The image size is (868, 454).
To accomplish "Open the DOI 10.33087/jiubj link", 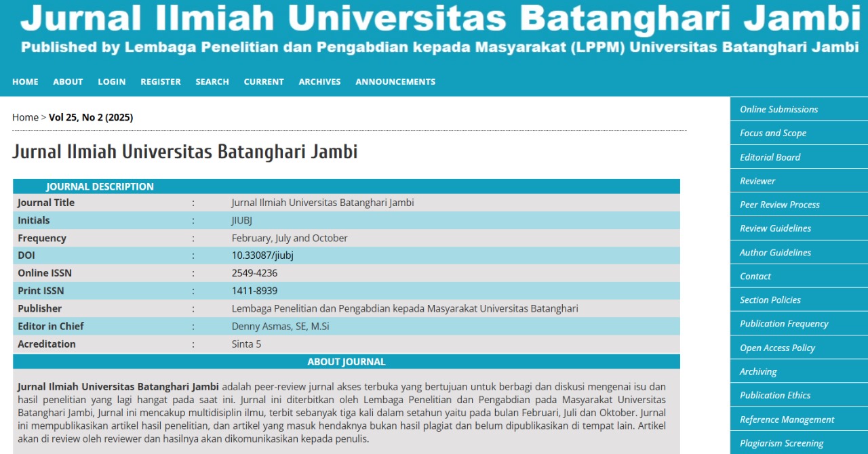I will click(262, 255).
